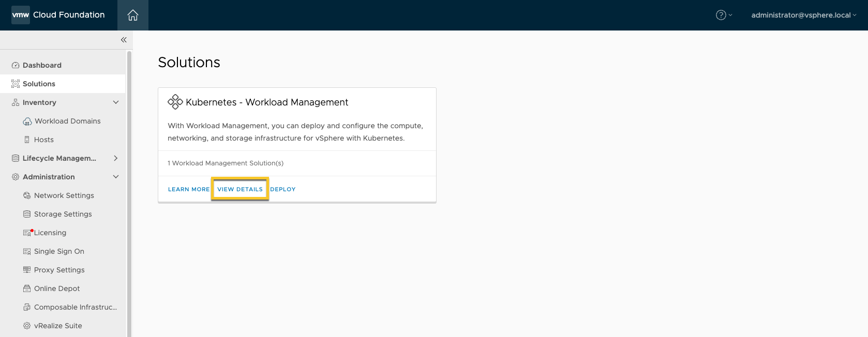This screenshot has height=337, width=868.
Task: Click the sidebar vertical scrollbar
Action: [x=129, y=194]
